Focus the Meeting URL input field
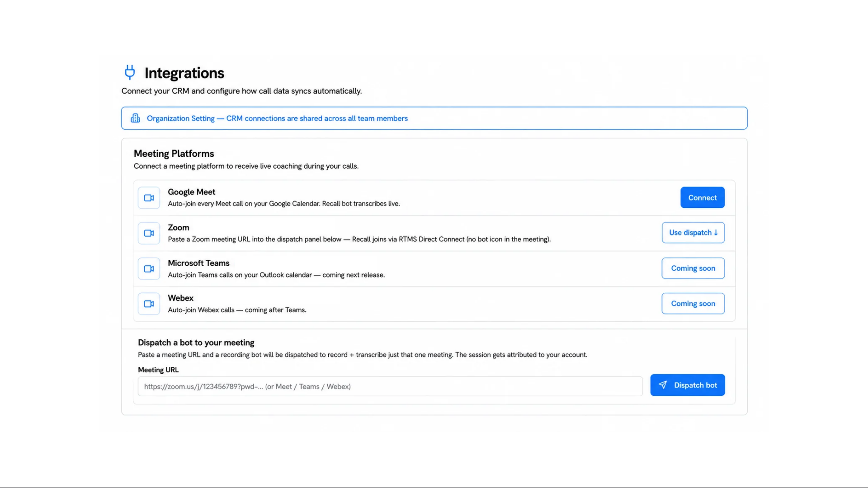The image size is (868, 488). 390,386
